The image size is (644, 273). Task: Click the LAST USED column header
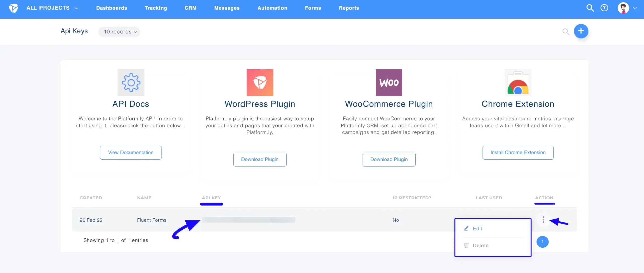(x=489, y=198)
